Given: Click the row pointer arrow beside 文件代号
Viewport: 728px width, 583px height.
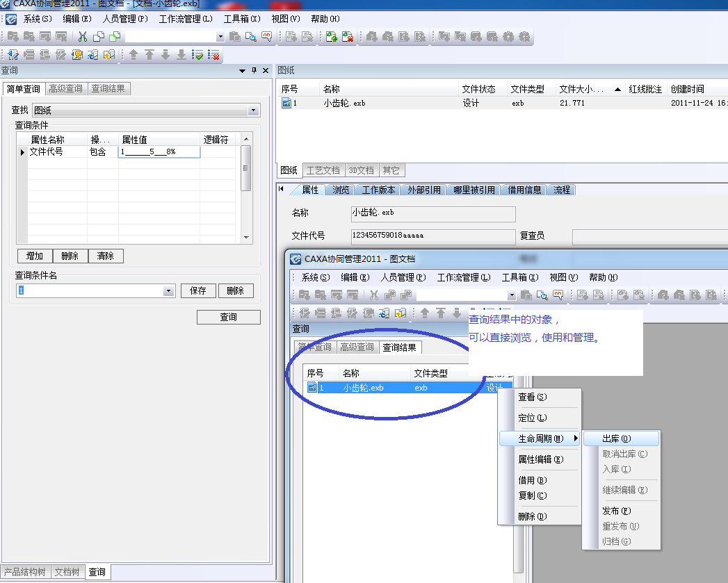Looking at the screenshot, I should coord(22,152).
